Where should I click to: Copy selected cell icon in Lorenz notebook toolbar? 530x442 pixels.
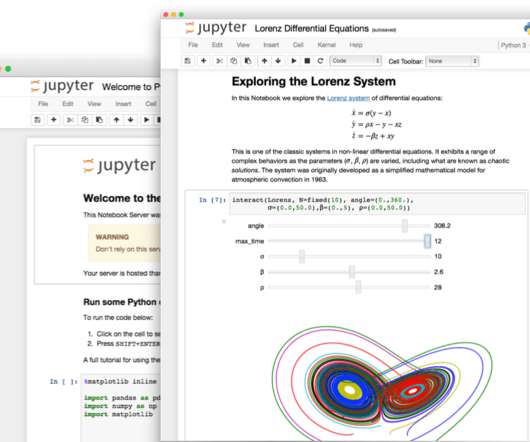234,61
